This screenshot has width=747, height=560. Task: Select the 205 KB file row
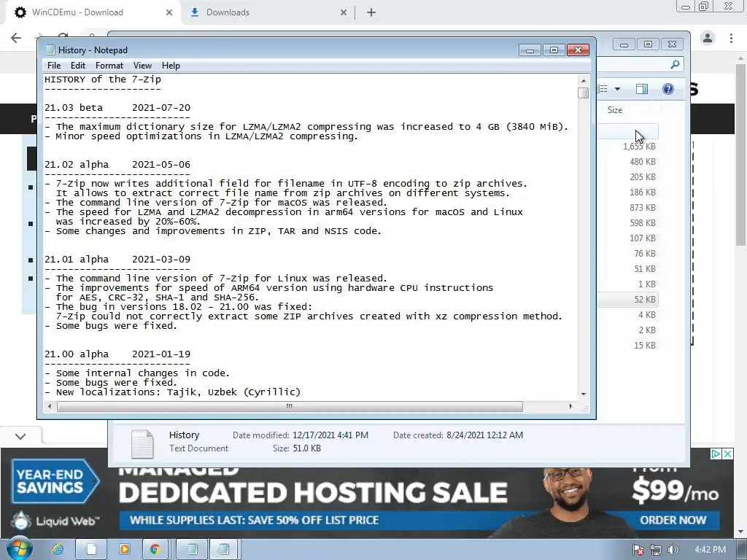point(628,177)
